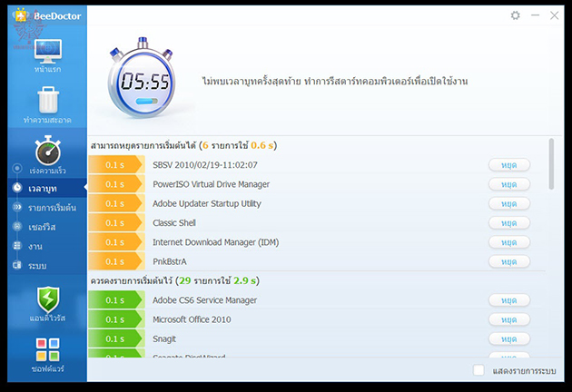572x392 pixels.
Task: Open the ทำความสะอาด trash can icon
Action: click(x=48, y=100)
